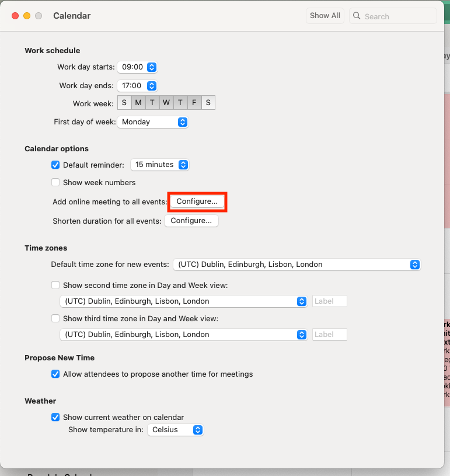
Task: Open Work day ends time stepper
Action: [152, 86]
